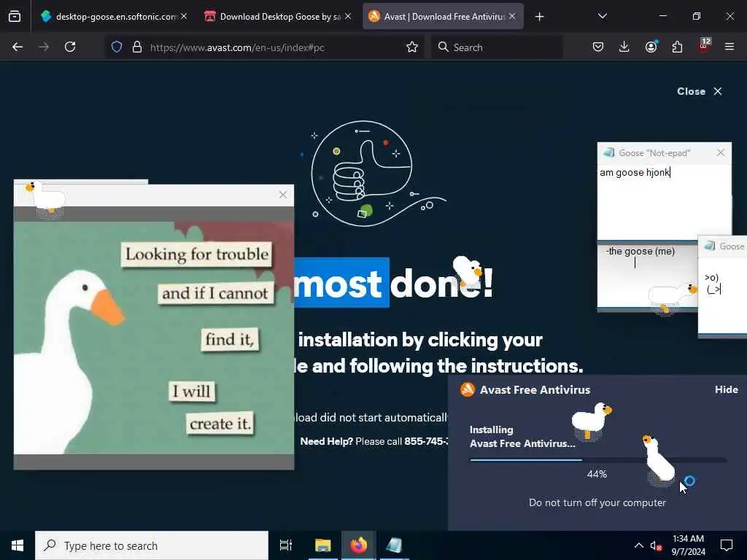Close the desktop-goose softonic tab
Image resolution: width=747 pixels, height=560 pixels.
coord(184,16)
